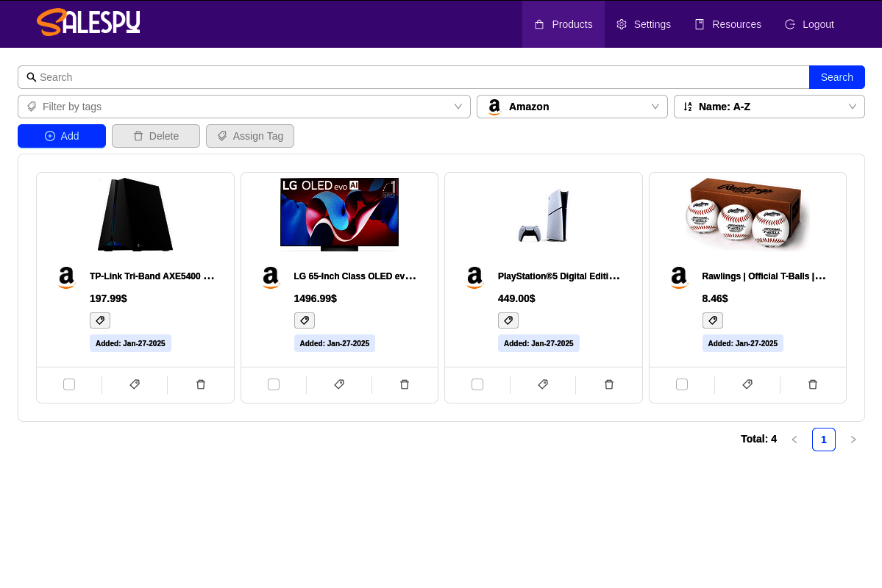
Task: Select the PlayStation 5 product checkbox
Action: point(477,384)
